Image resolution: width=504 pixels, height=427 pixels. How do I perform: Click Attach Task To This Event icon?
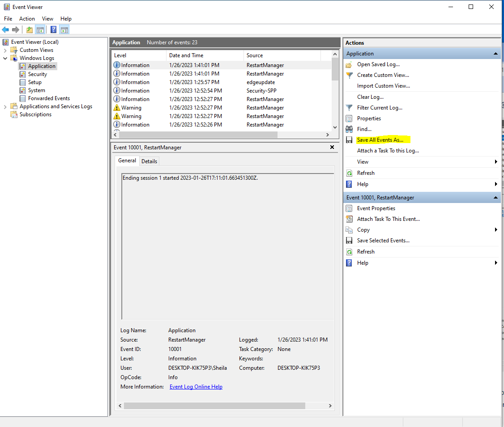[x=349, y=219]
